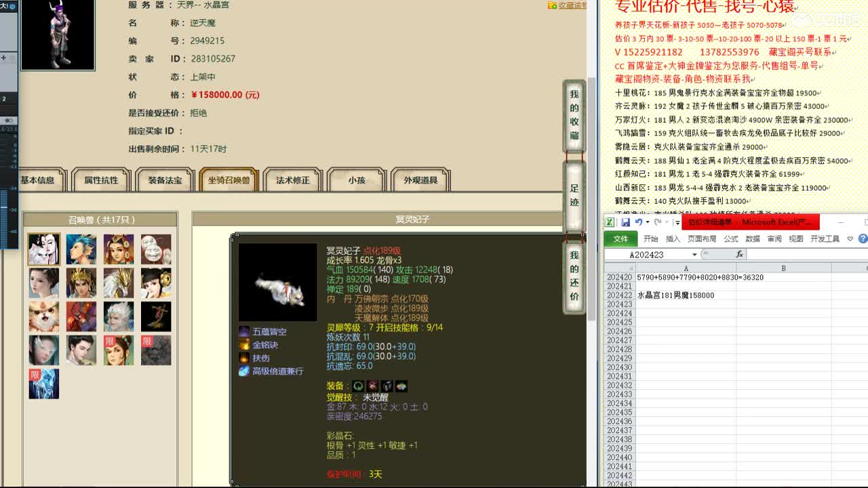Viewport: 868px width, 488px height.
Task: Click the 扶伤 skill icon
Action: (244, 358)
